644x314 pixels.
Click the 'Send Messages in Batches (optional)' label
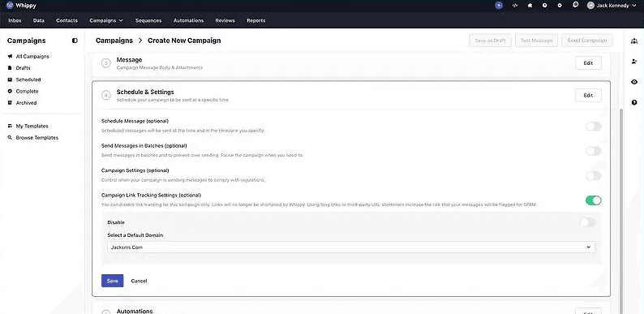tap(144, 145)
